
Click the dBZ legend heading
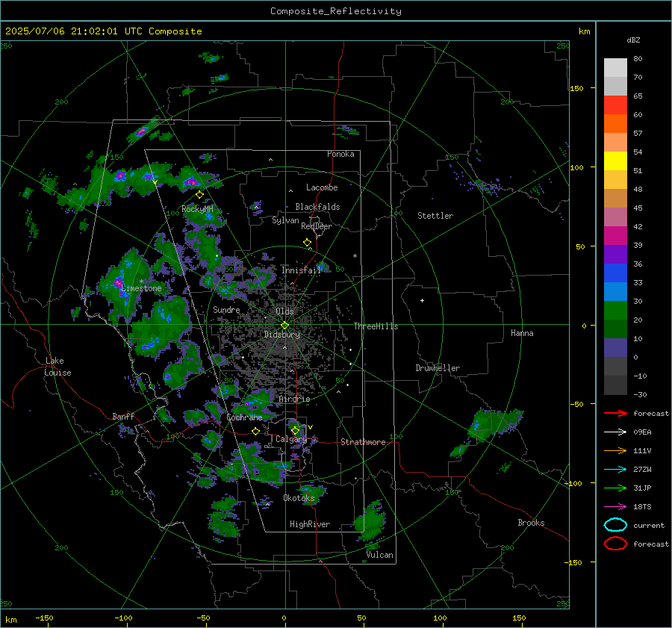point(633,40)
